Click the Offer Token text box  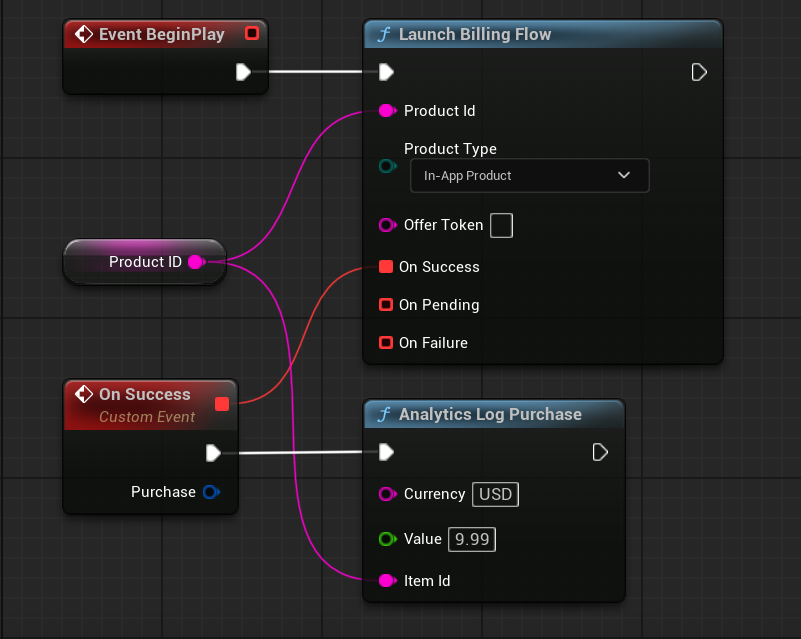(501, 225)
